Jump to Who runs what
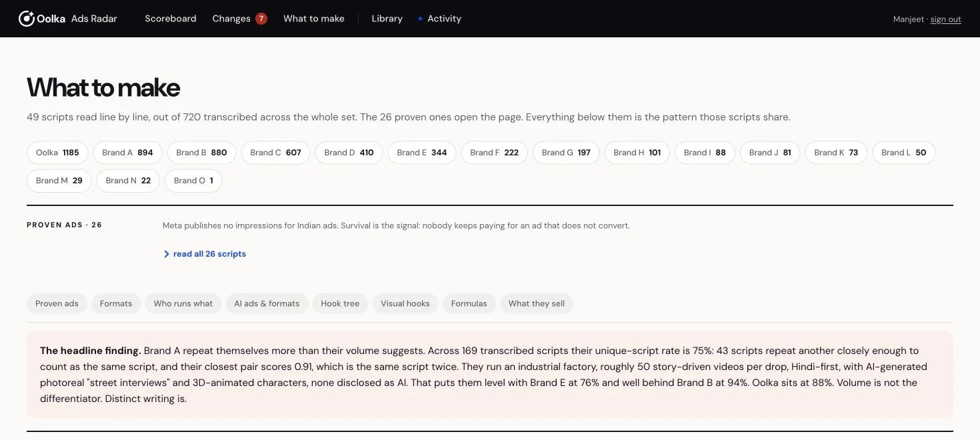This screenshot has height=440, width=980. pyautogui.click(x=183, y=303)
